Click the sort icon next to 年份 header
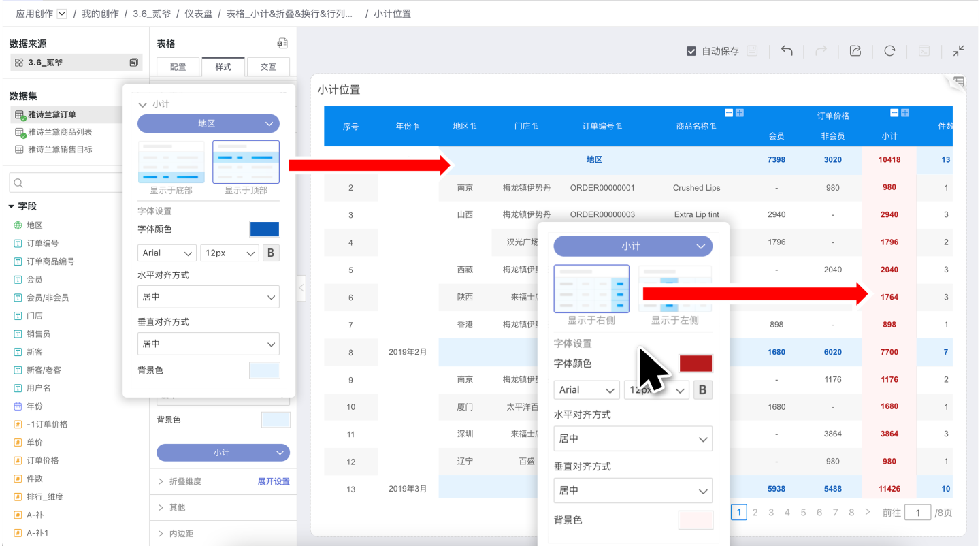The width and height of the screenshot is (980, 546). coord(416,127)
